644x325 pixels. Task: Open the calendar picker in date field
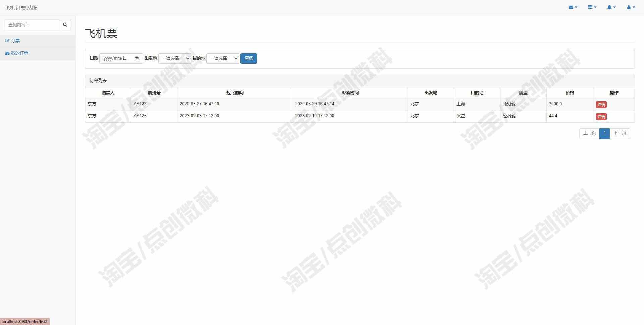coord(137,58)
